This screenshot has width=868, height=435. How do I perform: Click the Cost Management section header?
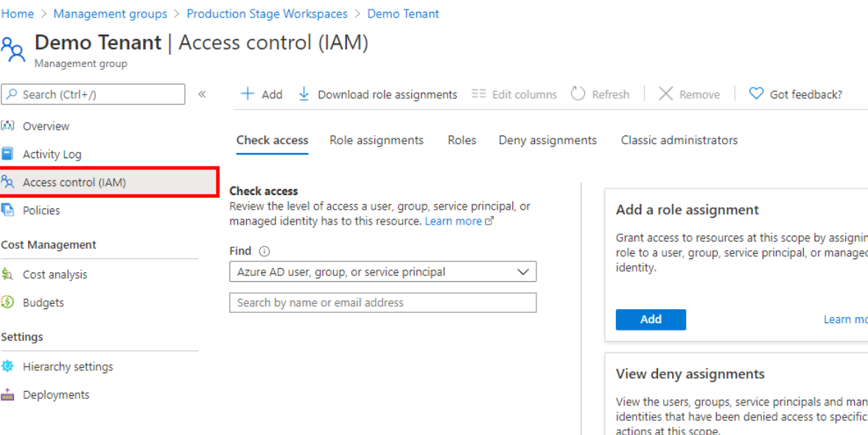(49, 245)
